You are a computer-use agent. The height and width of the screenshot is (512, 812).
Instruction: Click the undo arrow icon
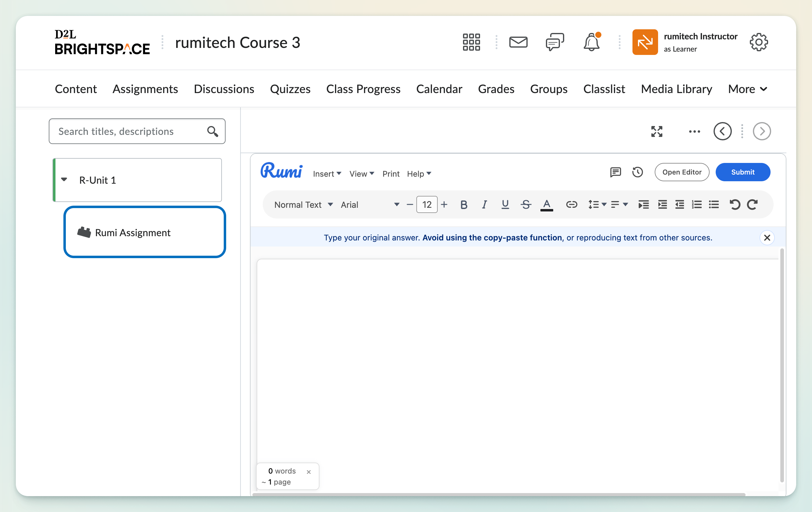[735, 204]
